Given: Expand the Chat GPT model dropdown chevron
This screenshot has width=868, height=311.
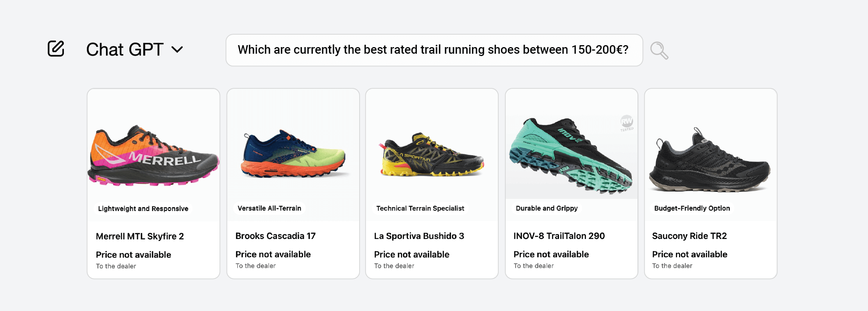Looking at the screenshot, I should (177, 50).
